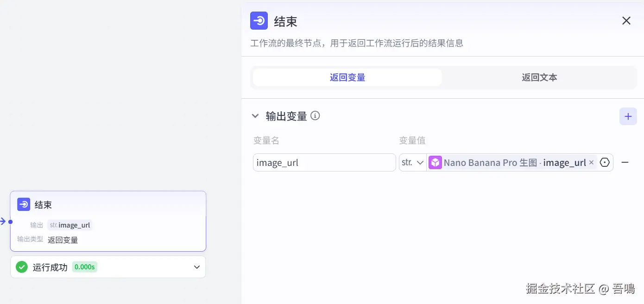The width and height of the screenshot is (644, 304).
Task: Remove the Nano Banana Pro image_url reference
Action: (591, 163)
